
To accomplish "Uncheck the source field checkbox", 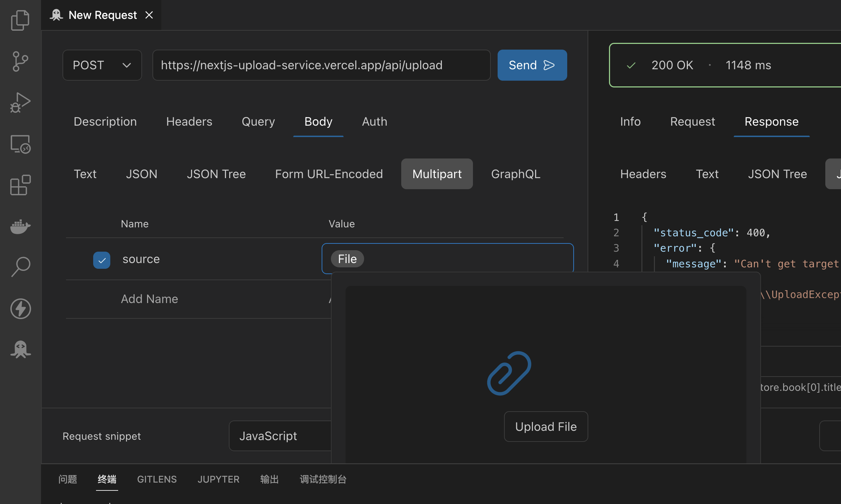I will pos(102,260).
